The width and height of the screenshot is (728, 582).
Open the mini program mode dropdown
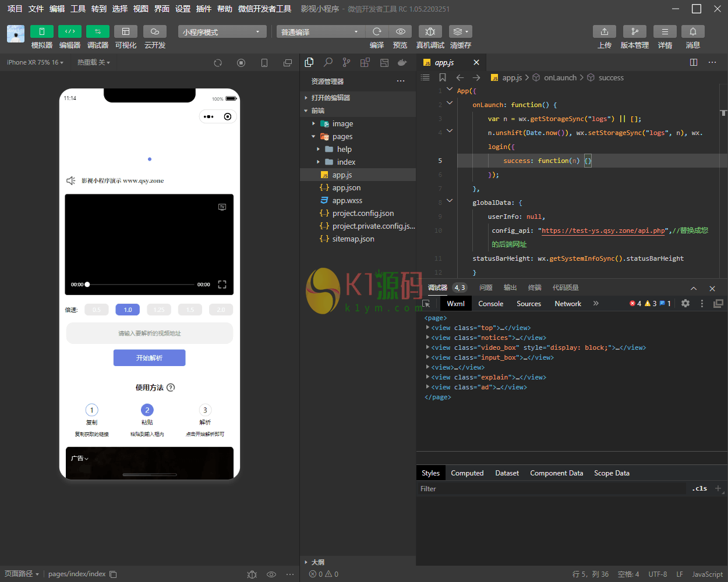(222, 32)
